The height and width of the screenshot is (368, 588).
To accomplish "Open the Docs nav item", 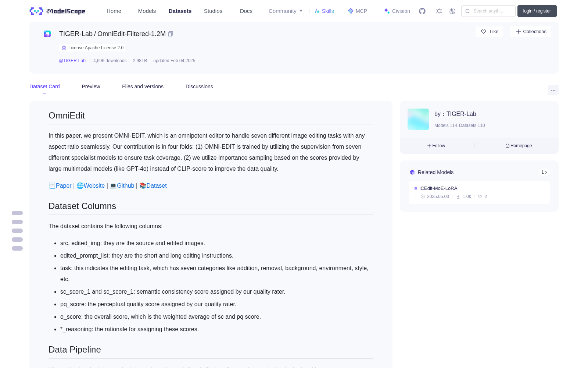I will tap(246, 11).
